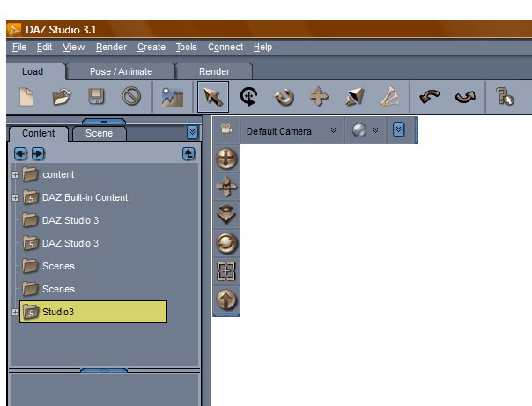Image resolution: width=532 pixels, height=406 pixels.
Task: Expand DAZ Built-in Content folder
Action: (x=15, y=198)
